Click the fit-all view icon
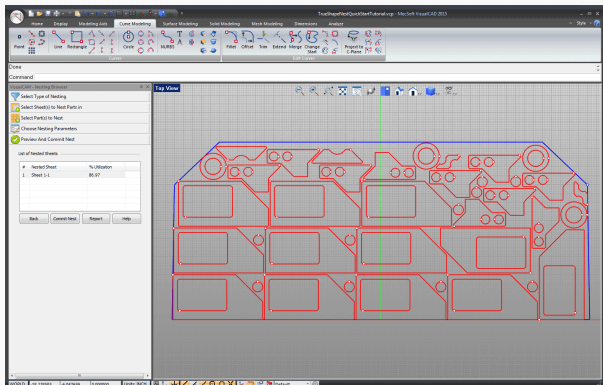Image resolution: width=603 pixels, height=385 pixels. pos(342,91)
